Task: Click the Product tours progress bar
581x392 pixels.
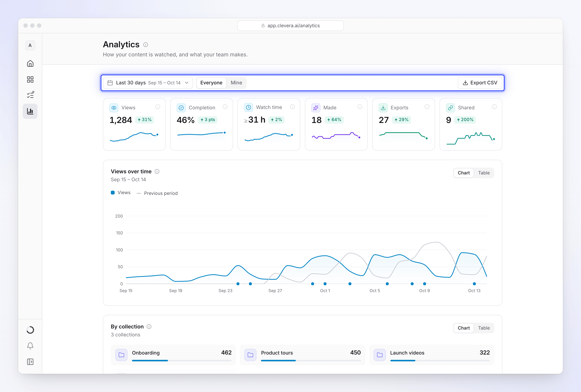Action: (x=311, y=361)
